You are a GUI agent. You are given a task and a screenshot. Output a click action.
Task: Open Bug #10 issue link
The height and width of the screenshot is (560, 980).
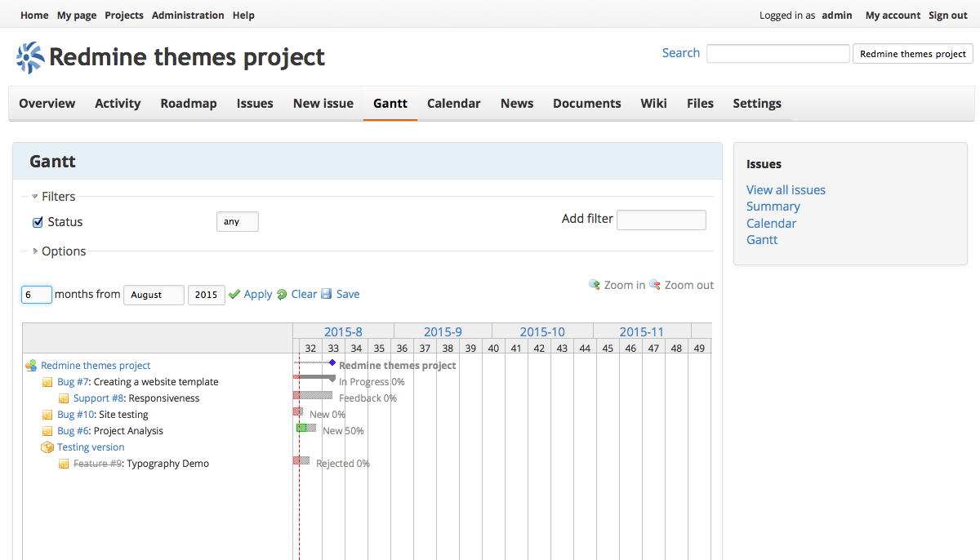click(x=76, y=415)
